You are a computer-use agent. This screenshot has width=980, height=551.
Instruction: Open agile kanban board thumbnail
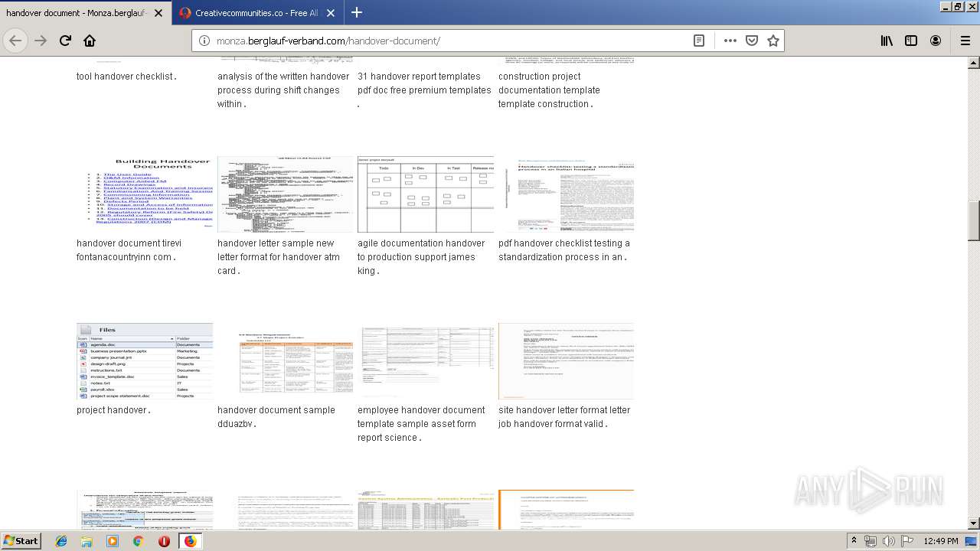pyautogui.click(x=426, y=194)
